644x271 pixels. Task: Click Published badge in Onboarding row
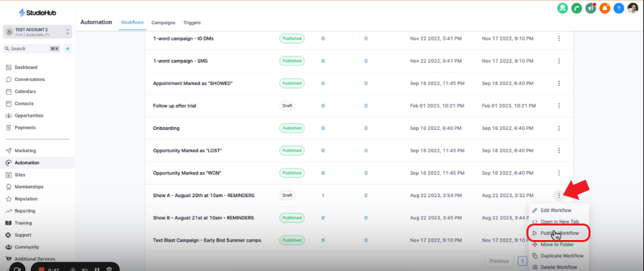point(292,129)
